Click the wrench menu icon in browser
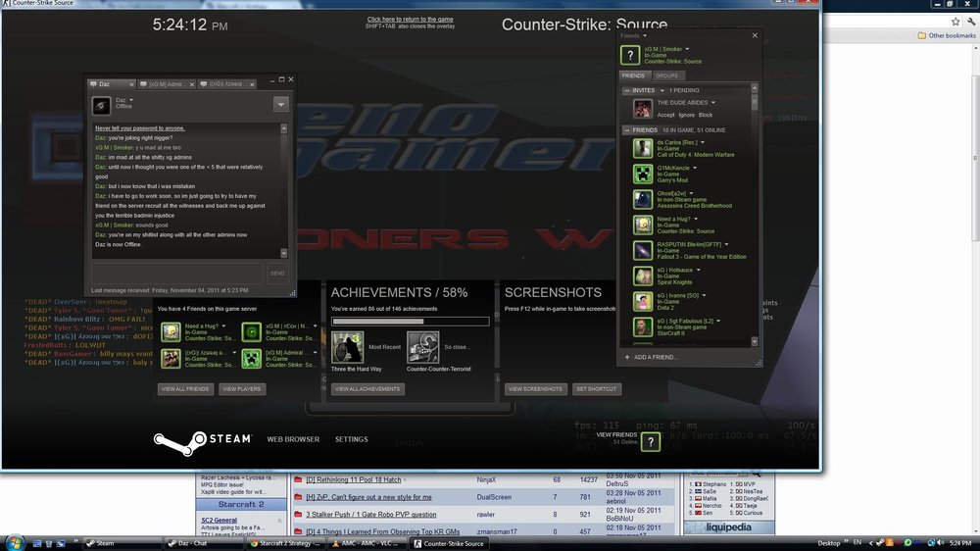Screen dimensions: 980x551 coord(971,22)
